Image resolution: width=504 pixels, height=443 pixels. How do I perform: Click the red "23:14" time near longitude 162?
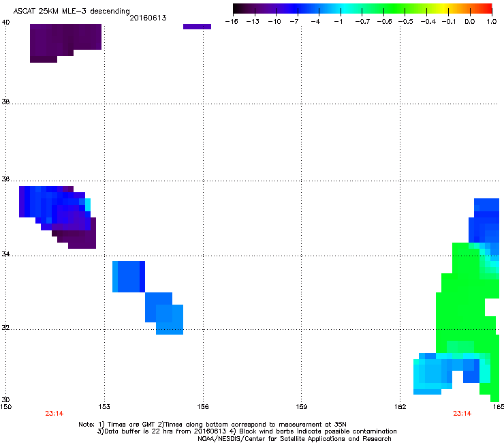462,414
